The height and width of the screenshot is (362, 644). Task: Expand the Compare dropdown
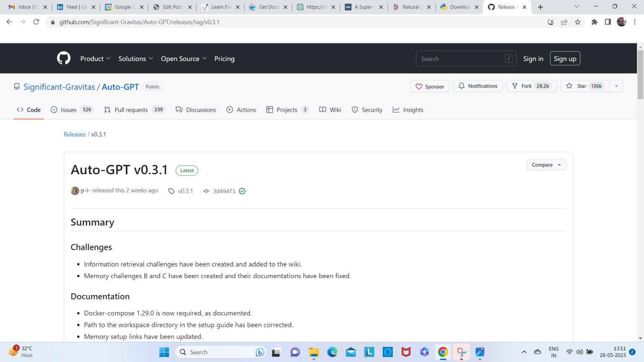(546, 165)
